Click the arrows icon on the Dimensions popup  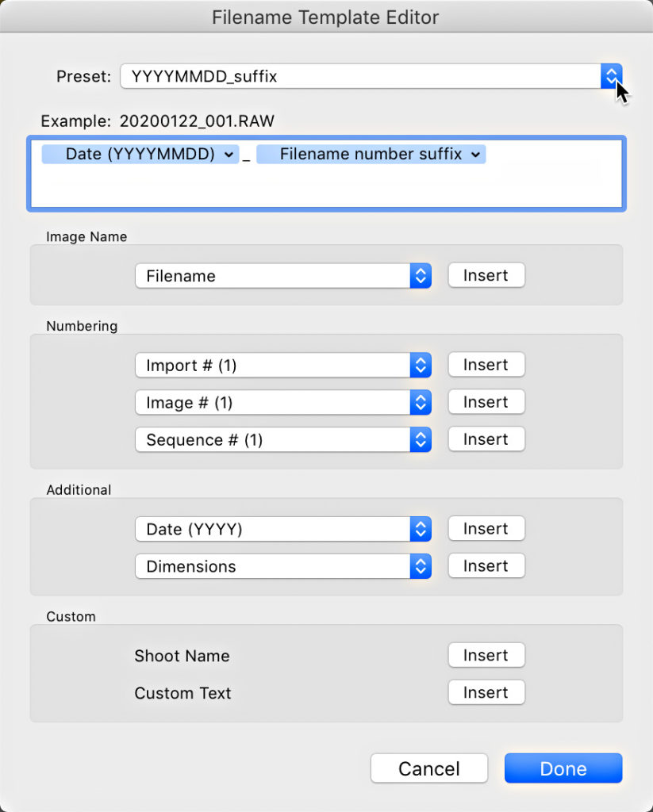tap(421, 566)
